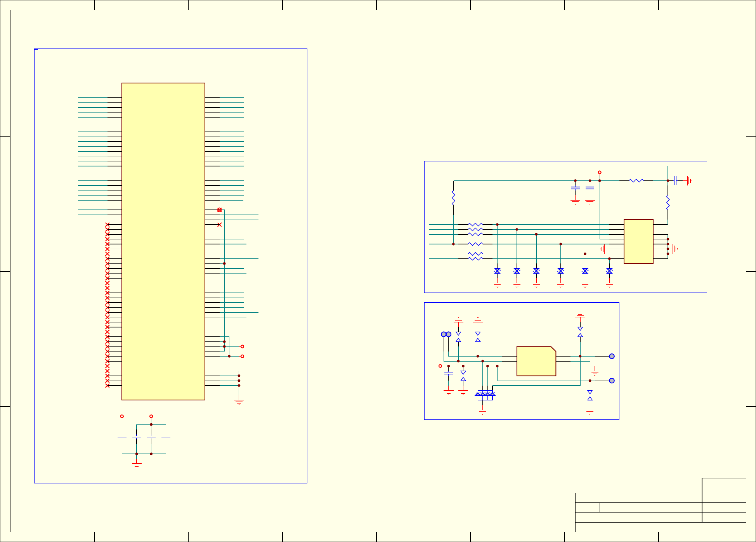Image resolution: width=756 pixels, height=542 pixels.
Task: Click red power port circle atop upper-right block
Action: click(x=600, y=172)
